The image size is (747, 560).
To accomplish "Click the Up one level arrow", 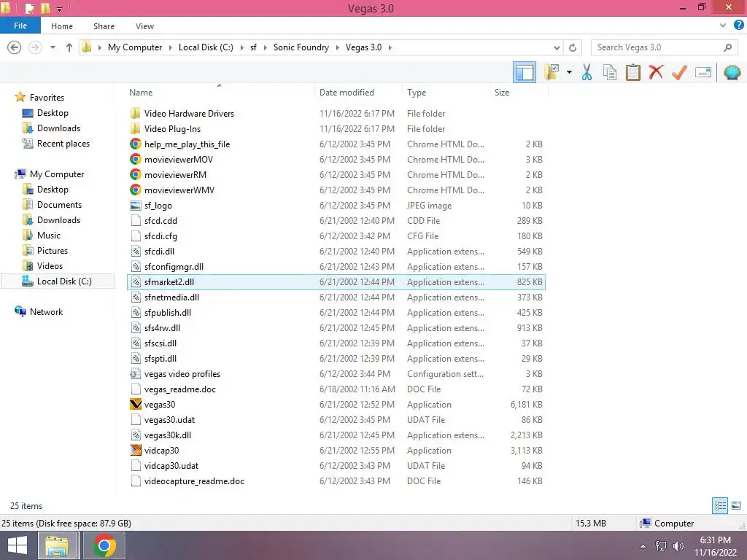I will click(x=69, y=47).
